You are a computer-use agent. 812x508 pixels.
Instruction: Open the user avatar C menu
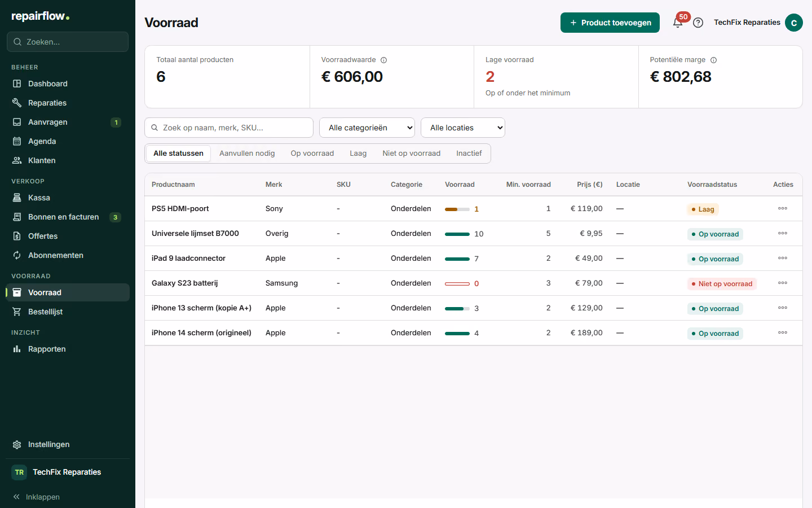(x=794, y=23)
